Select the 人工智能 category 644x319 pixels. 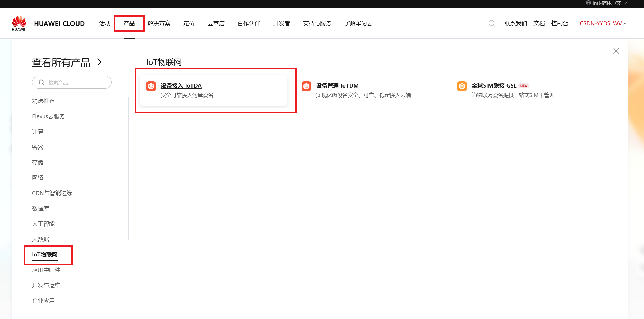point(43,224)
